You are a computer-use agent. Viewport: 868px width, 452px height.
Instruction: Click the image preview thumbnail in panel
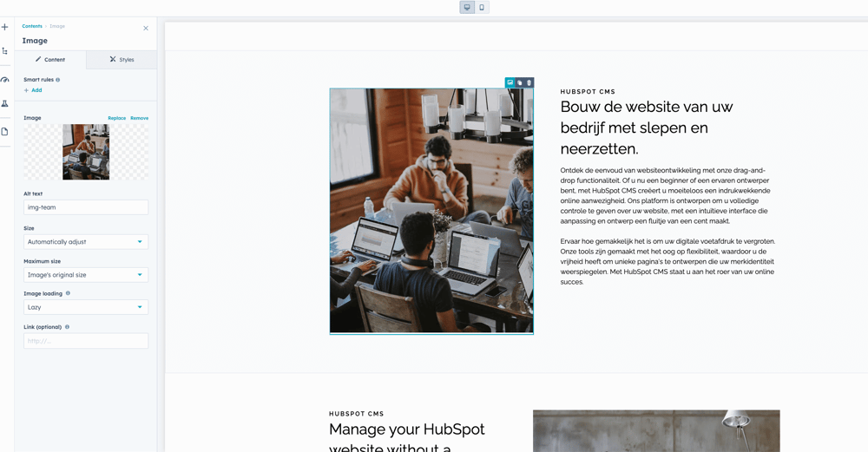point(86,152)
